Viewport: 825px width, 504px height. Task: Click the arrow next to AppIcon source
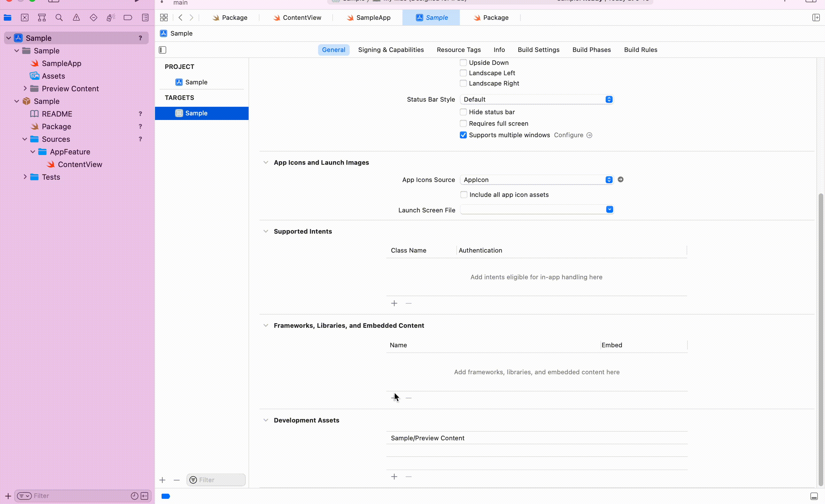pyautogui.click(x=620, y=180)
